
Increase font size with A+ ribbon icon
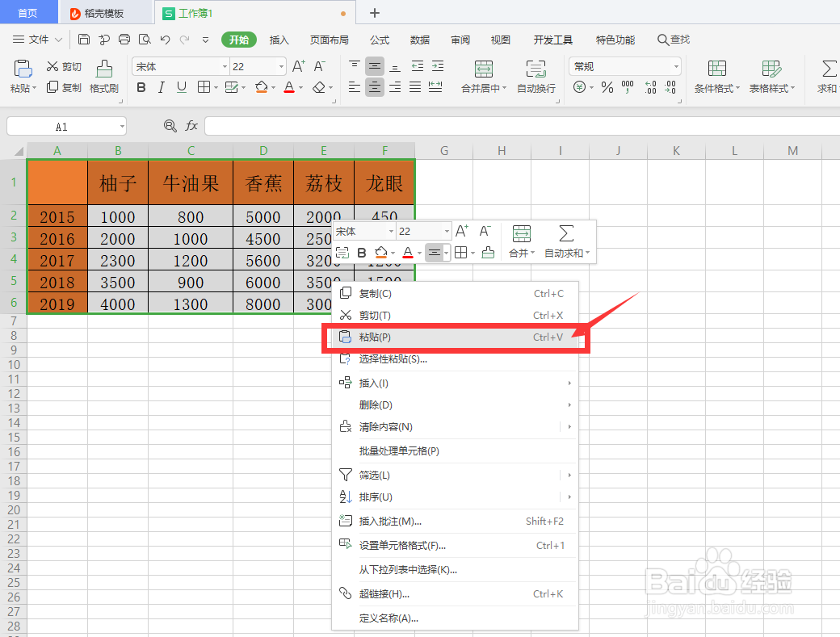point(299,66)
